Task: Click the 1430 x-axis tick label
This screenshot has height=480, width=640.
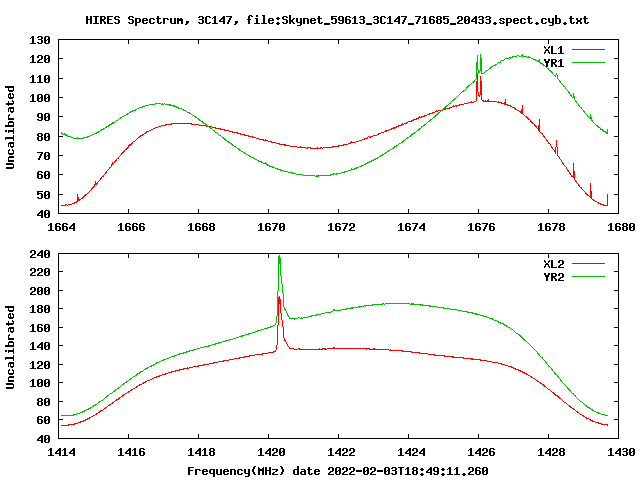Action: pos(621,452)
